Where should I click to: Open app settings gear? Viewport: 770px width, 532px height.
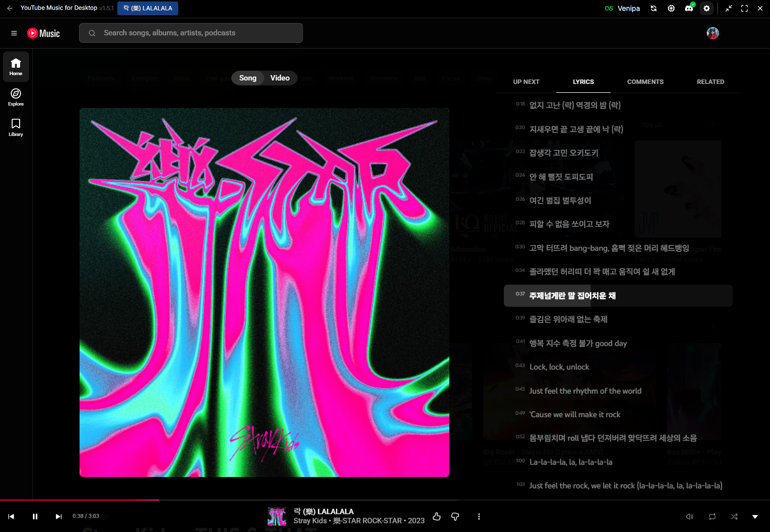click(707, 8)
